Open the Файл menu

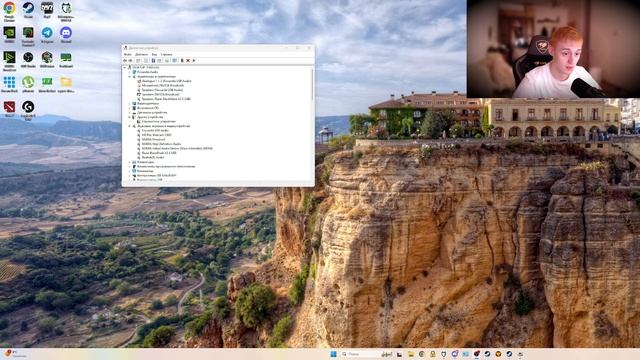point(128,54)
